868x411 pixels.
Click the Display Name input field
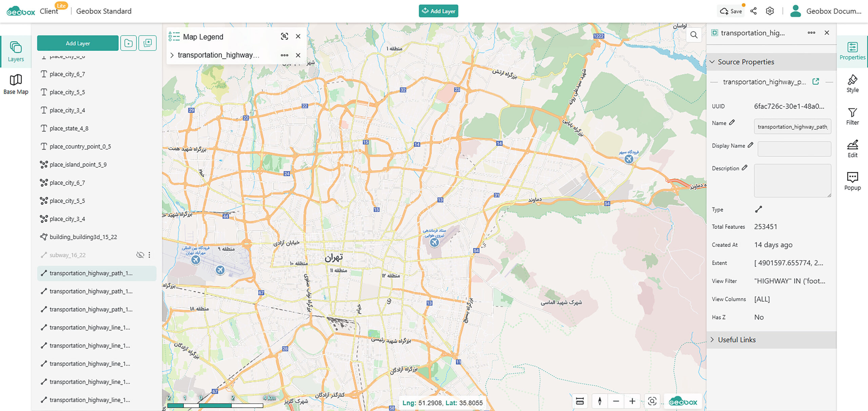(x=794, y=149)
